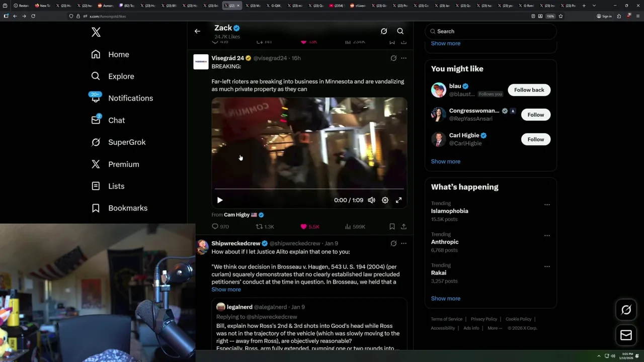This screenshot has height=362, width=644.
Task: Open the quoted legalnerd post
Action: tap(309, 324)
